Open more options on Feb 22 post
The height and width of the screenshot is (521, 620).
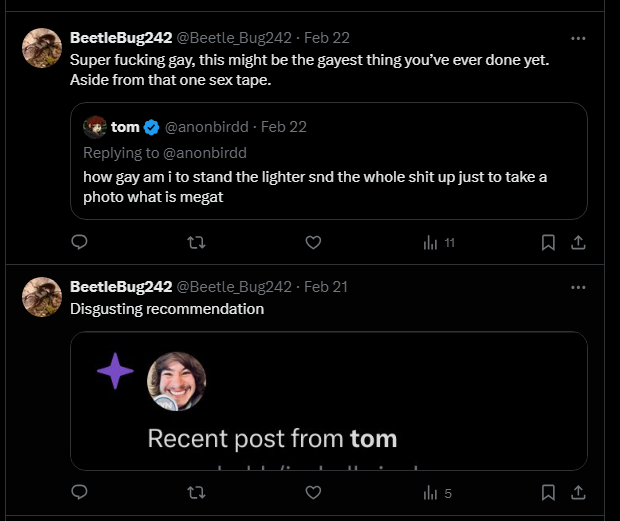[x=578, y=38]
